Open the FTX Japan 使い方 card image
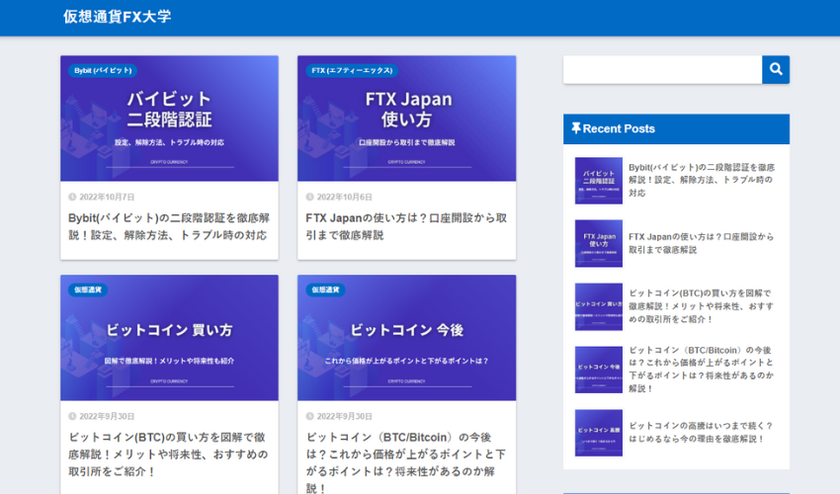The height and width of the screenshot is (494, 840). pos(407,118)
